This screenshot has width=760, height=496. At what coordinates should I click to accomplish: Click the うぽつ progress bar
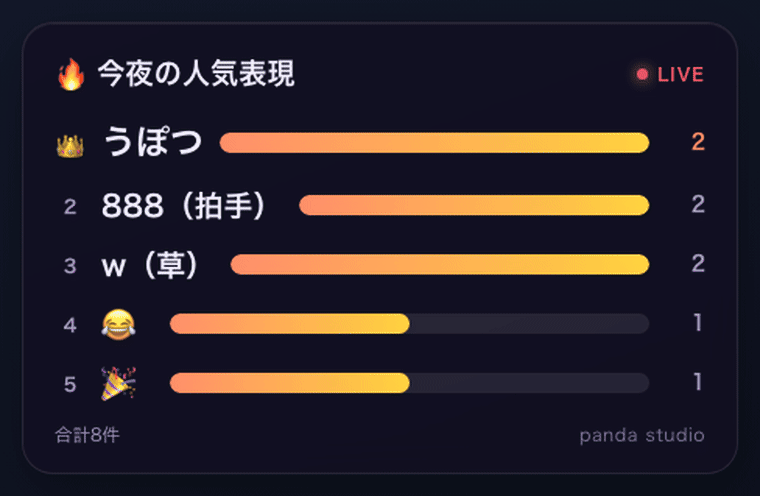(434, 143)
